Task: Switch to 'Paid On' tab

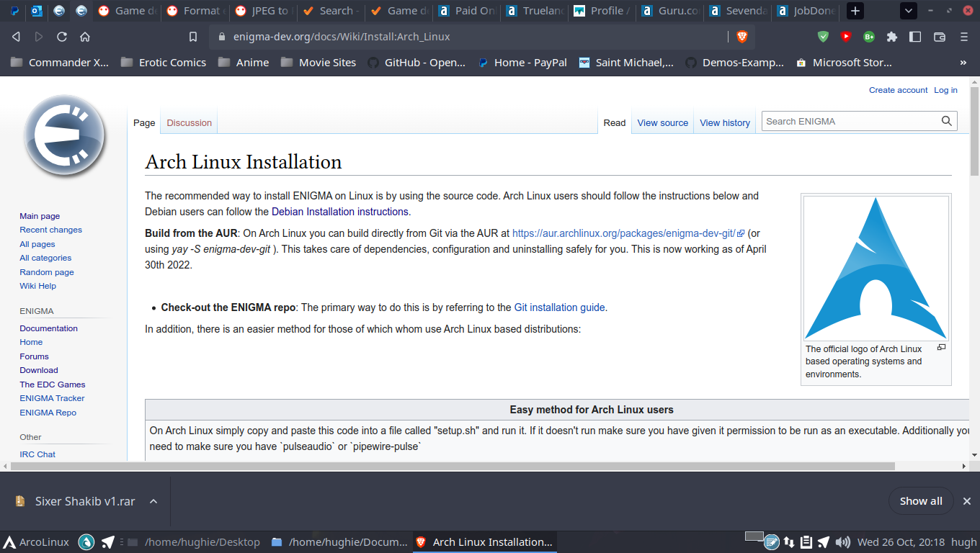Action: click(466, 11)
